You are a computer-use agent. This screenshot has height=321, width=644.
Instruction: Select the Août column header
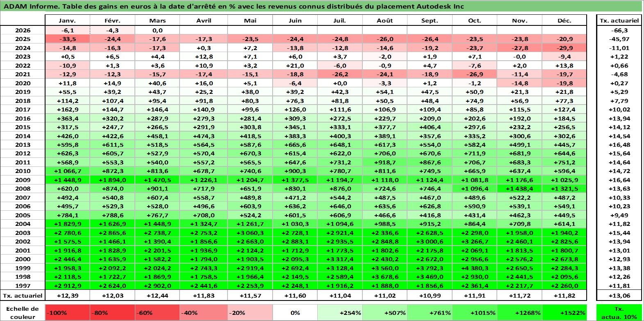tap(385, 20)
